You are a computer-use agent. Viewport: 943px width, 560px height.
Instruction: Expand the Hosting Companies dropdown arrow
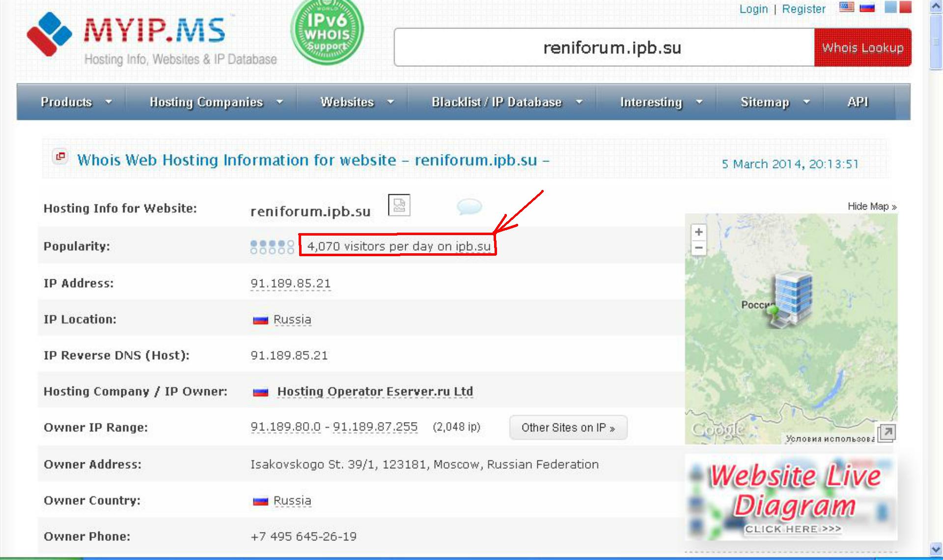pyautogui.click(x=279, y=102)
